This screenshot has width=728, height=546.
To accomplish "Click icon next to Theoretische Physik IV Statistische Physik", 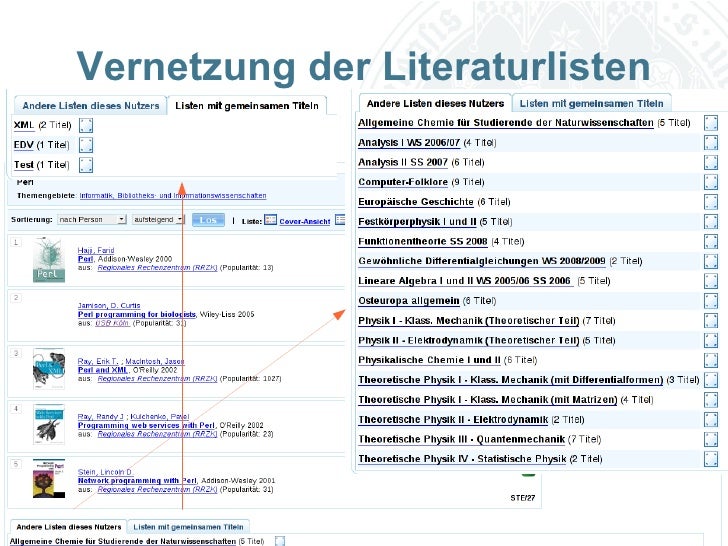I will (x=711, y=459).
